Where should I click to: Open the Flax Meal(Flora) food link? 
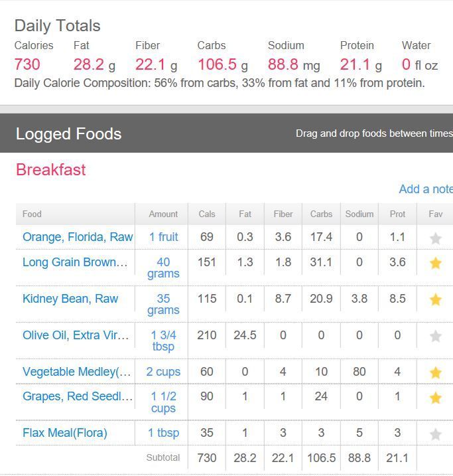[65, 433]
